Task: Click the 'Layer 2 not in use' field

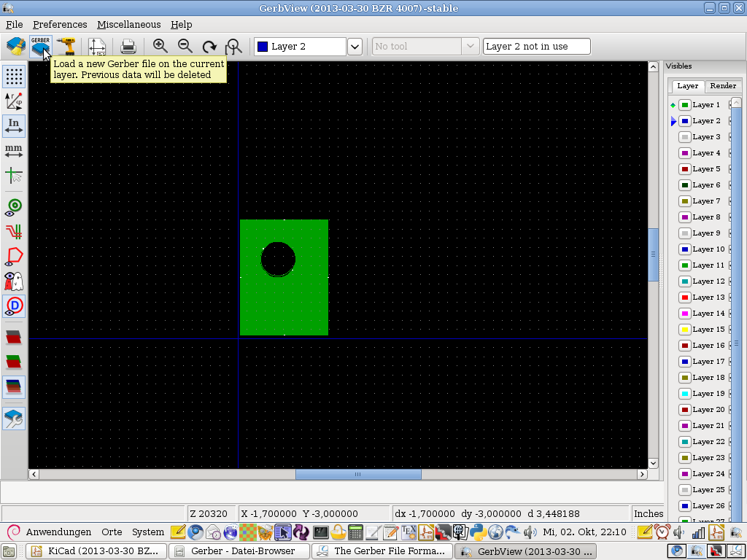Action: (536, 47)
